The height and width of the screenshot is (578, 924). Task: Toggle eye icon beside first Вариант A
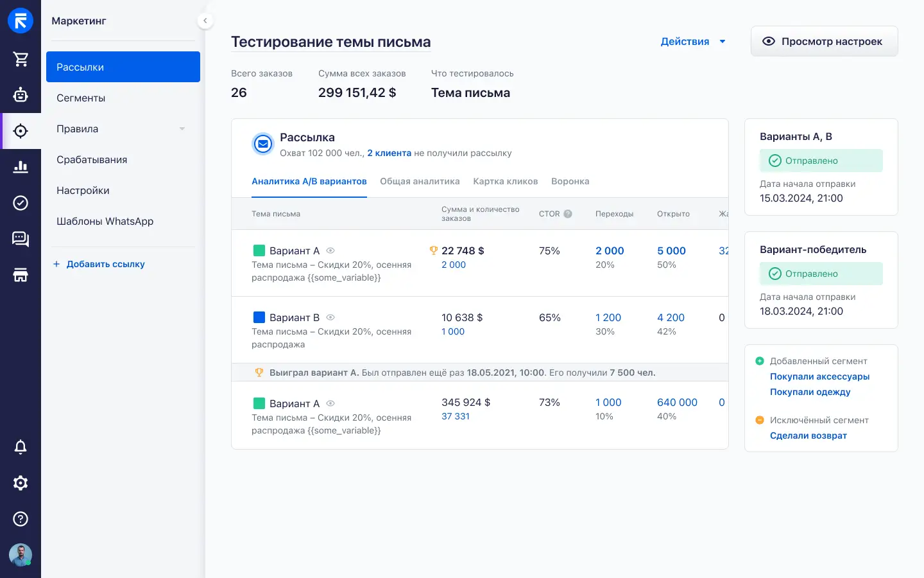point(330,250)
